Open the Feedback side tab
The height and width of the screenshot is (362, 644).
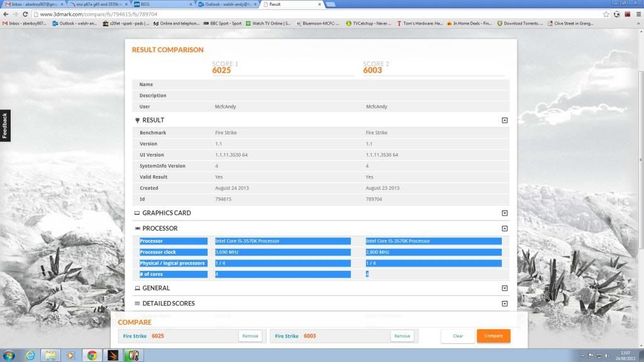coord(5,126)
